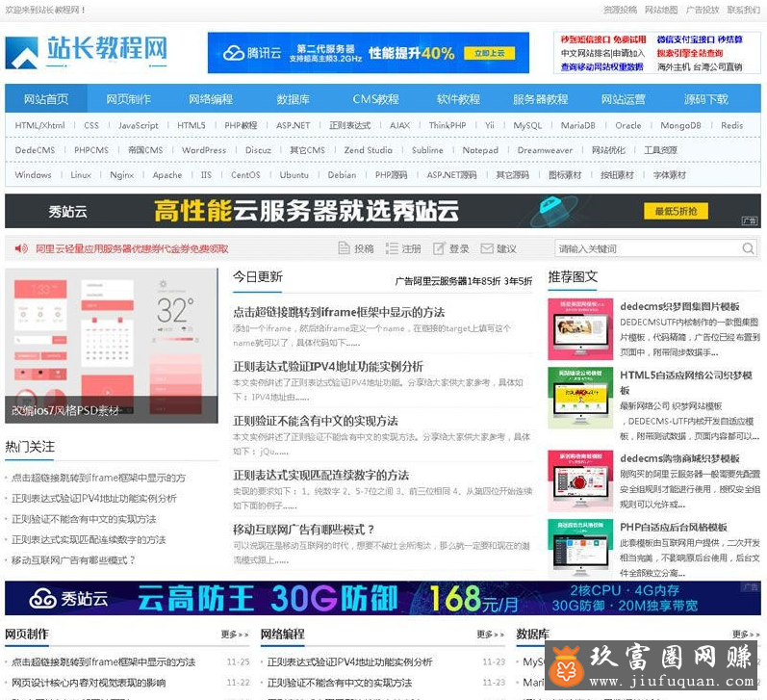Click the 腾讯云 banner's 立即上云 button
Image resolution: width=767 pixels, height=700 pixels.
click(x=489, y=53)
